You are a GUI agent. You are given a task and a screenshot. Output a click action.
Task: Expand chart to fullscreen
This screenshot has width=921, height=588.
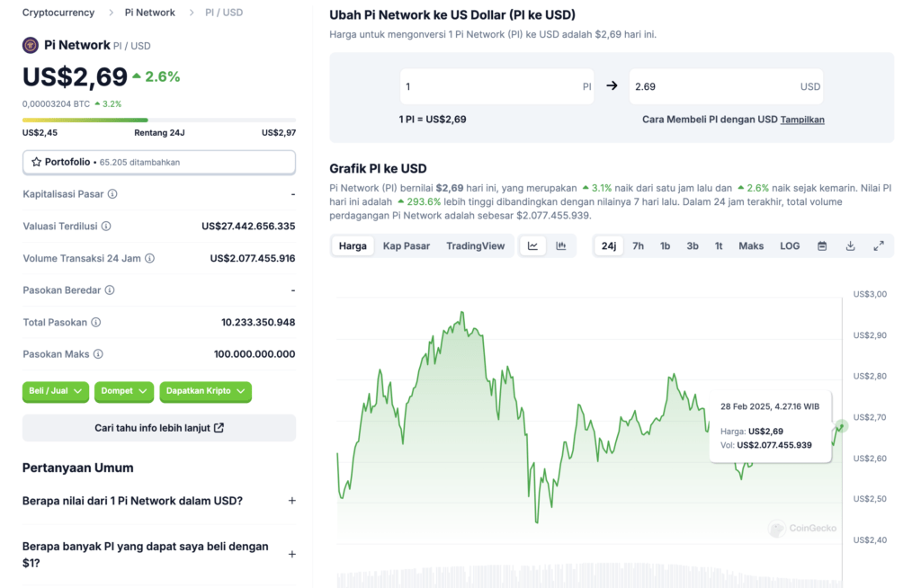pos(879,246)
